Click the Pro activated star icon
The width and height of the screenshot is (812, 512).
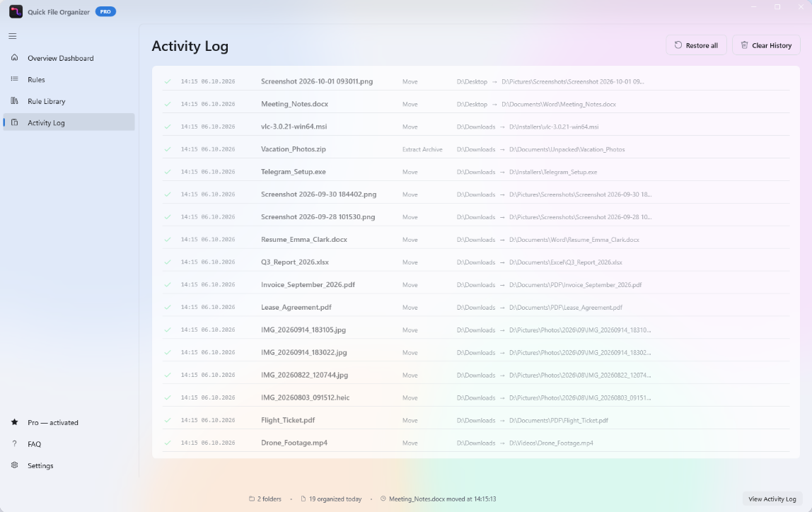tap(14, 422)
